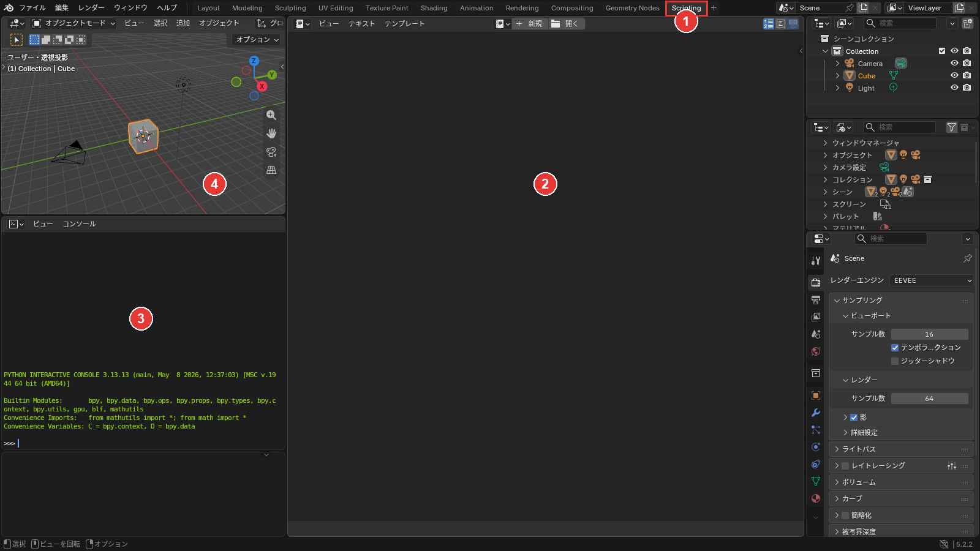
Task: Expand the Cube tree item
Action: point(837,76)
